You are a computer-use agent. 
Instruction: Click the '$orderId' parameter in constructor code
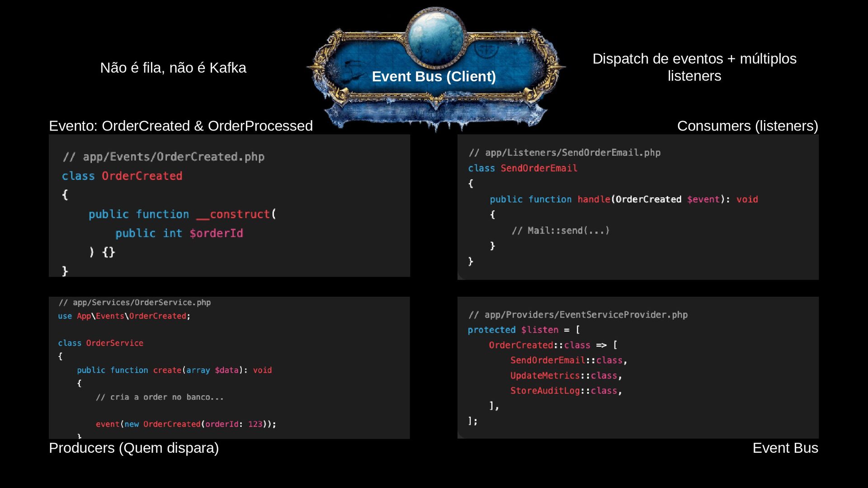(216, 233)
